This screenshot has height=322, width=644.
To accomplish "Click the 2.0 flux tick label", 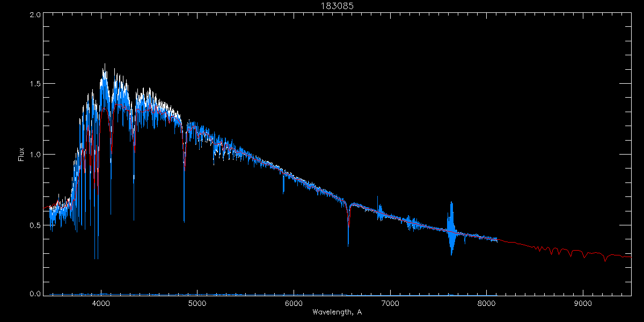I will pos(35,15).
